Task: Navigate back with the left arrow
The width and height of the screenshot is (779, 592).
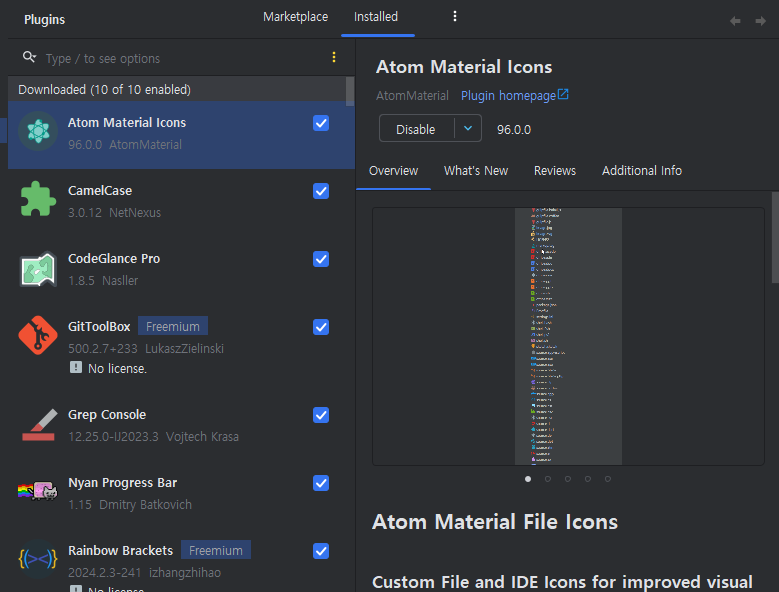Action: (735, 21)
